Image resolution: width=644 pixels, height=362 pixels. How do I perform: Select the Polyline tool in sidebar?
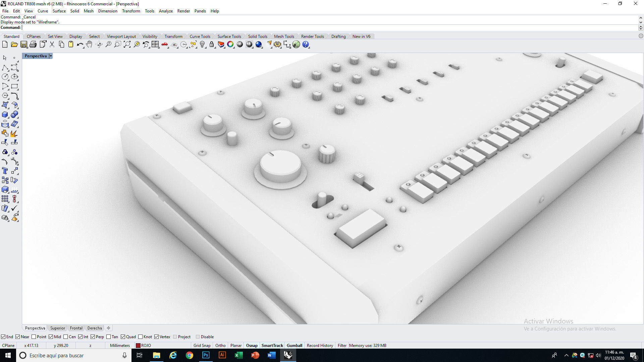pyautogui.click(x=5, y=68)
